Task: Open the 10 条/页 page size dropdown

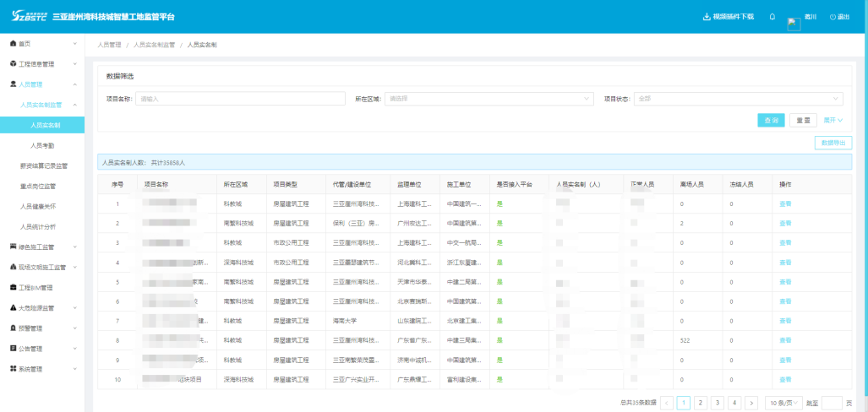Action: 783,403
